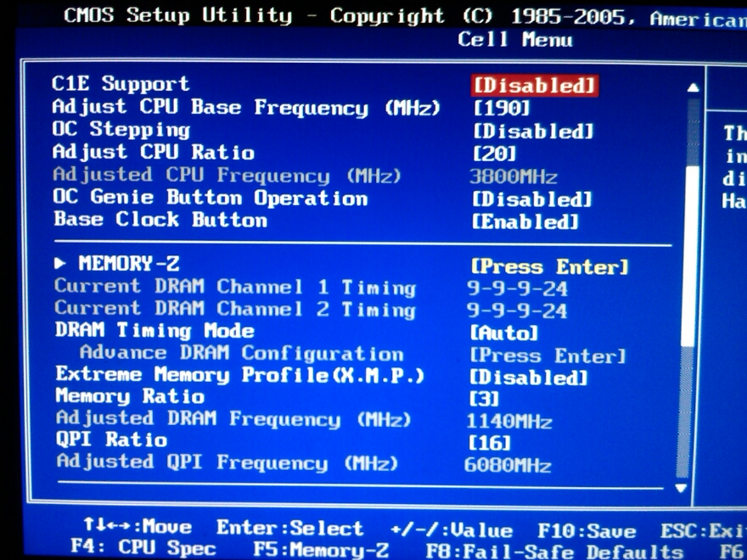Click the F4: CPU Spec hint
The width and height of the screenshot is (747, 560).
[143, 547]
